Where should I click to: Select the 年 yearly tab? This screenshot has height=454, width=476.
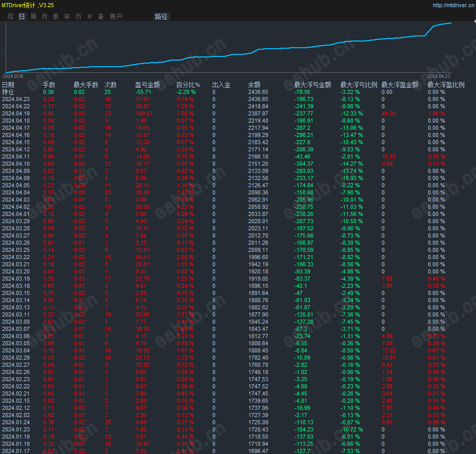click(67, 16)
